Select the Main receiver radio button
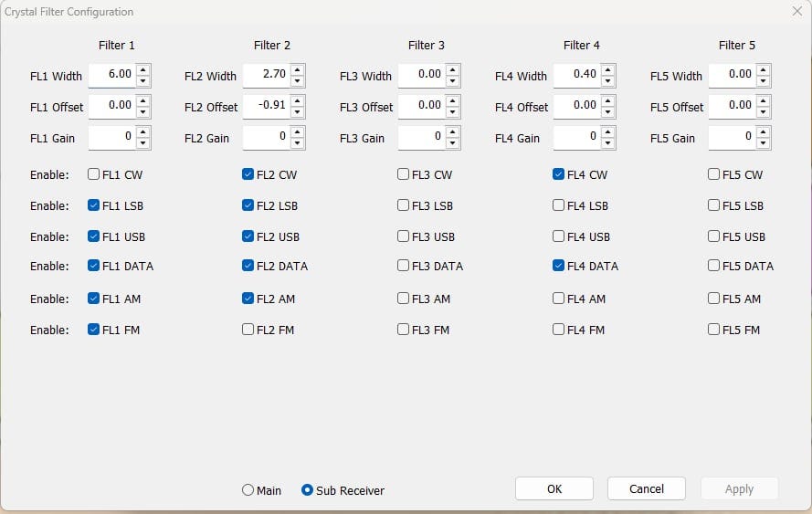 248,489
